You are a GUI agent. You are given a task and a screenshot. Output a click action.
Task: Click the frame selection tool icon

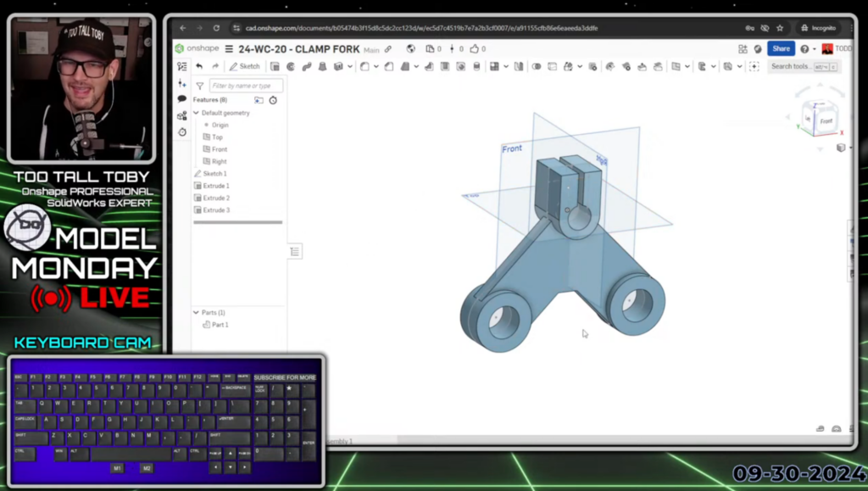click(754, 66)
